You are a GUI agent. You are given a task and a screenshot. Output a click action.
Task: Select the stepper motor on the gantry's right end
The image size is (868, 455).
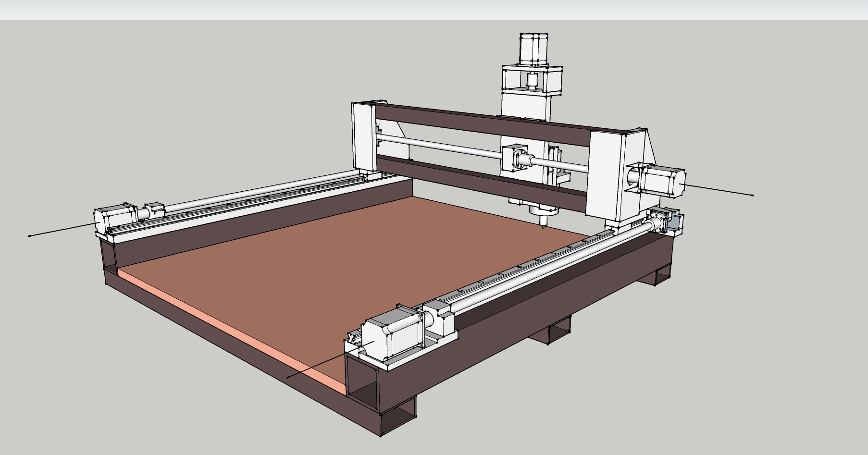[663, 182]
